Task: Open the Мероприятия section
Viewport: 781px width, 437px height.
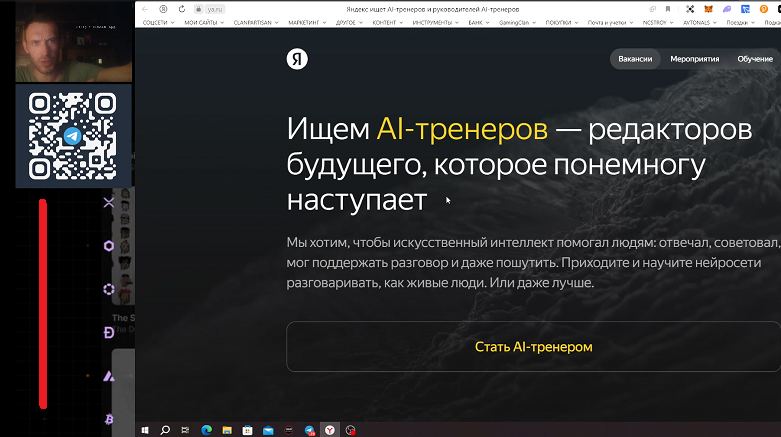Action: point(694,59)
